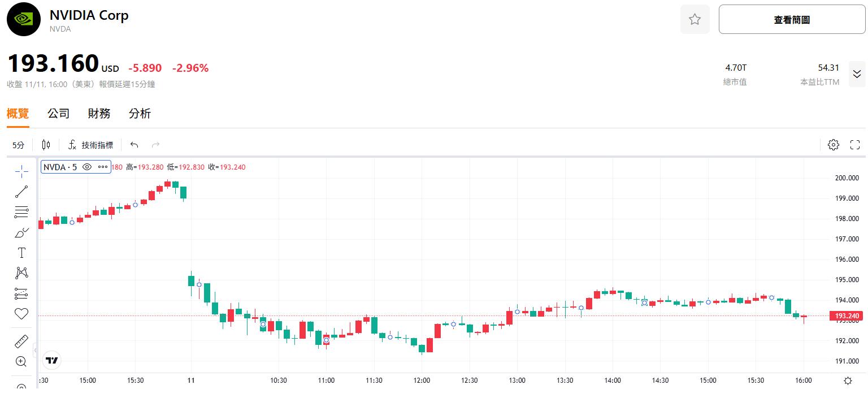Select the trend line drawing tool
This screenshot has width=868, height=402.
[x=21, y=192]
